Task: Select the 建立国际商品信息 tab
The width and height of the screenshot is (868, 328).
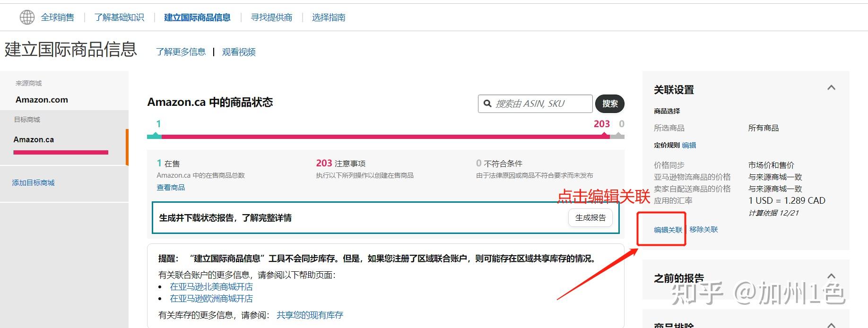Action: pyautogui.click(x=197, y=17)
